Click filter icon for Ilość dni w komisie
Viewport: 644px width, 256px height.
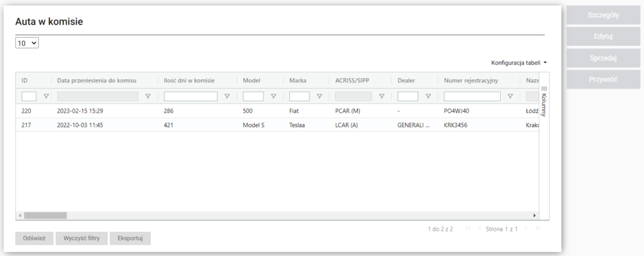click(227, 96)
